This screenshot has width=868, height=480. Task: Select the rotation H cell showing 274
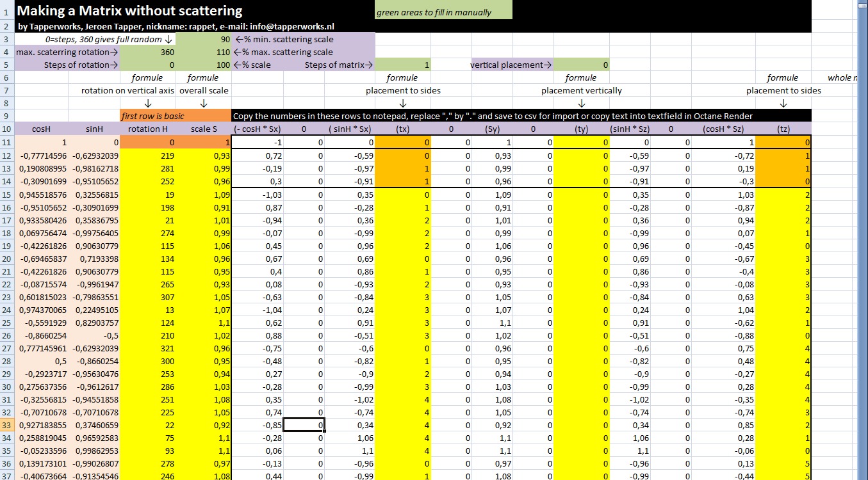pos(147,233)
